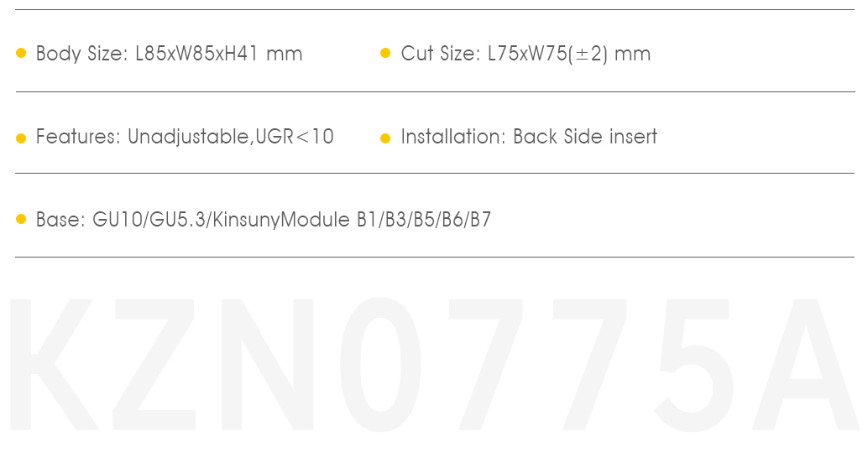The height and width of the screenshot is (458, 868).
Task: Click the watermark letter A
Action: tap(806, 365)
